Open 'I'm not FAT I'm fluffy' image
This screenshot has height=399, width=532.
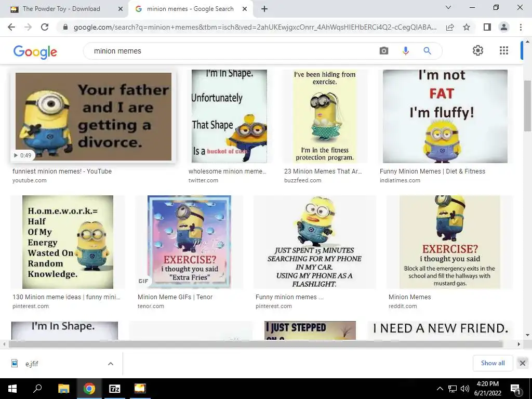445,116
